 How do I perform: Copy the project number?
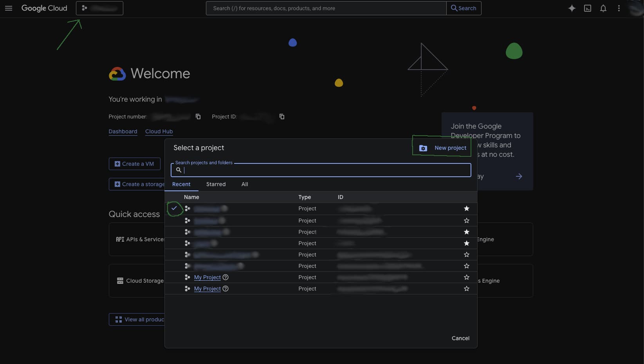(x=198, y=117)
